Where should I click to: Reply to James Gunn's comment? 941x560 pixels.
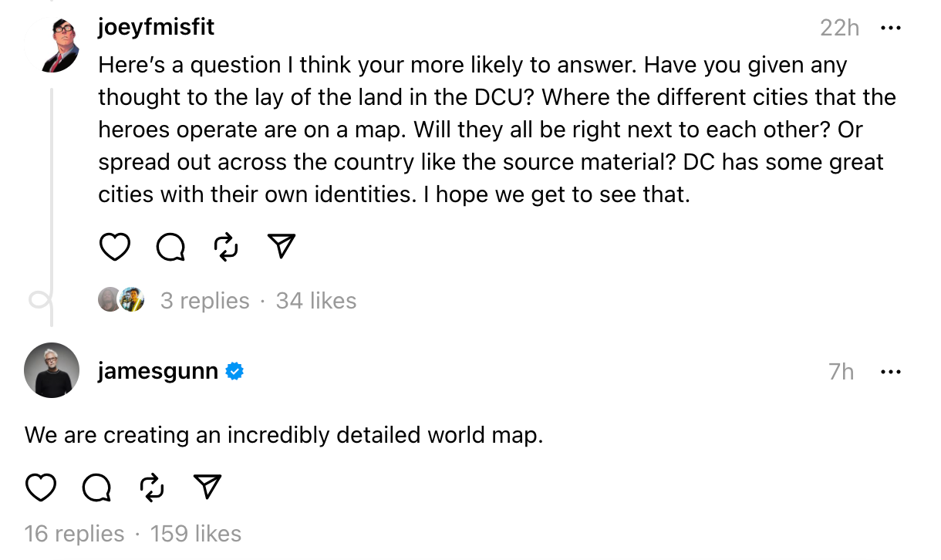[96, 487]
